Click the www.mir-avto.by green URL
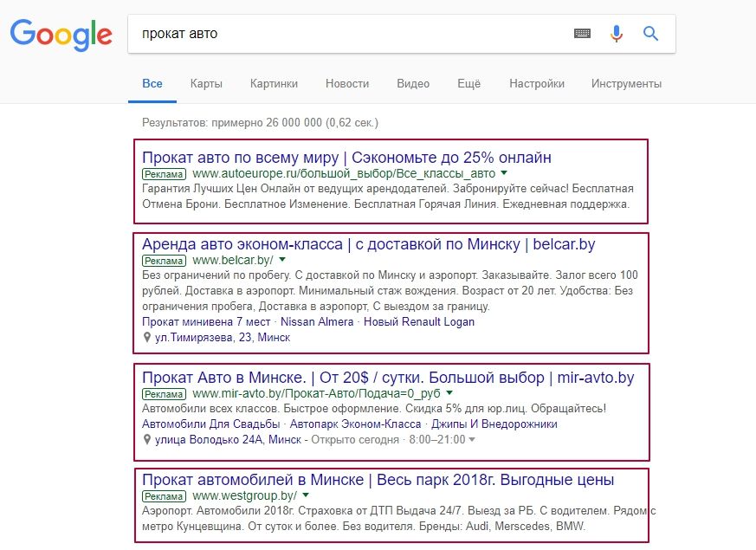Screen dimensions: 756x550 tap(316, 393)
